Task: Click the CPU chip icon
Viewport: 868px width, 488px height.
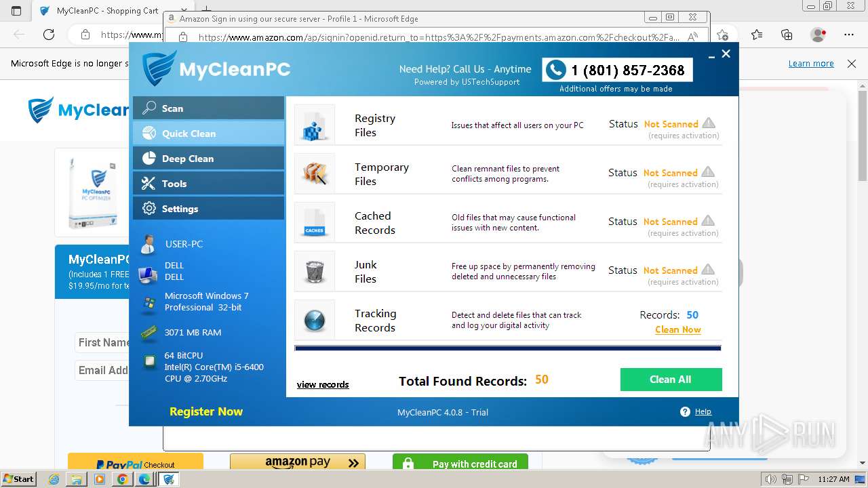Action: (x=149, y=363)
